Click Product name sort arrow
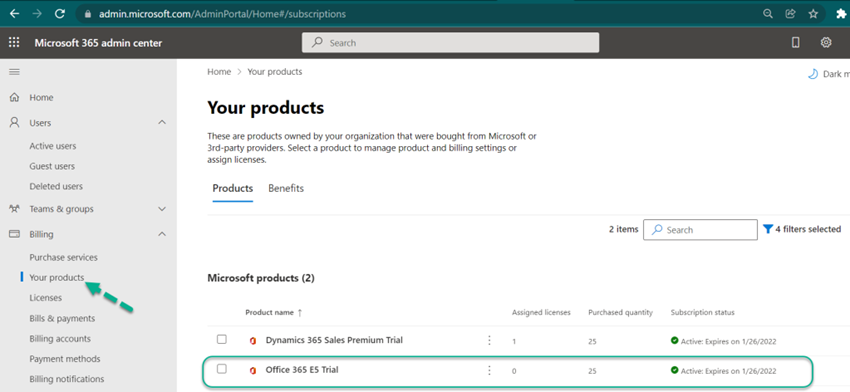This screenshot has width=850, height=392. [300, 313]
